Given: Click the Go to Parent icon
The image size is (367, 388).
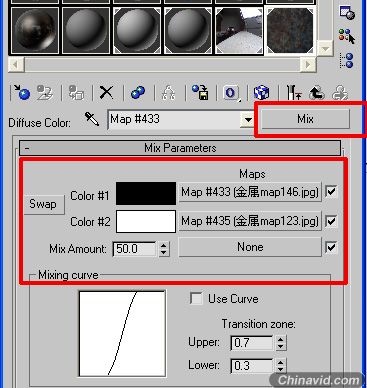Looking at the screenshot, I should pyautogui.click(x=317, y=93).
